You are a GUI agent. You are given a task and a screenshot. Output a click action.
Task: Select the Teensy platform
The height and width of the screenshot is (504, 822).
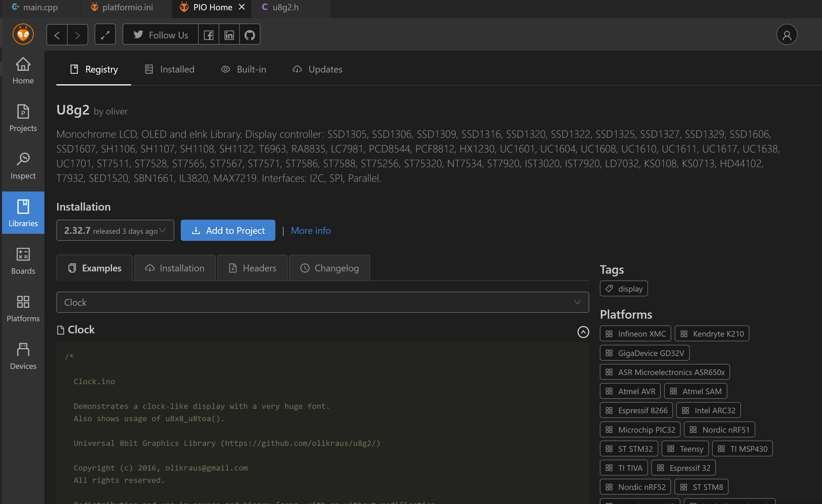685,449
